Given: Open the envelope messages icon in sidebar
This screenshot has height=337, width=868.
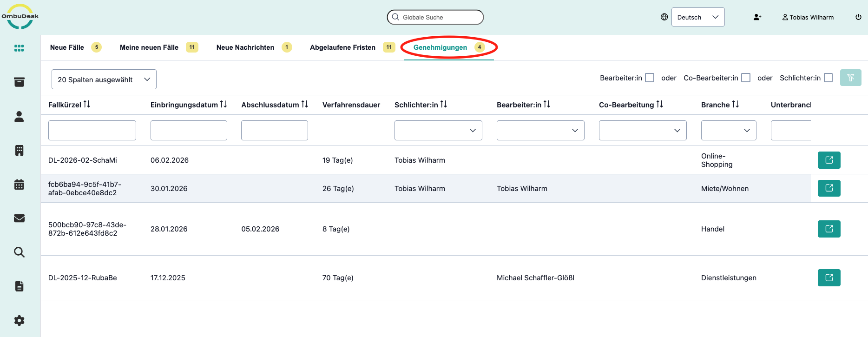Looking at the screenshot, I should point(19,218).
